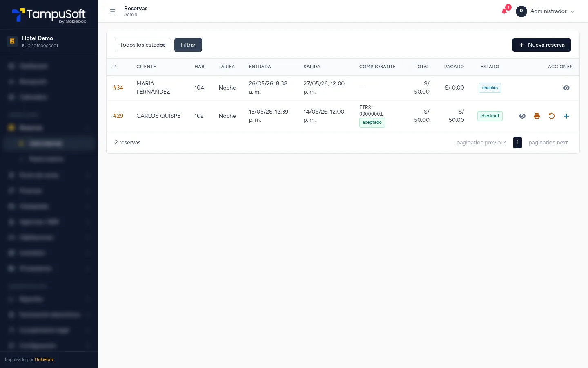588x368 pixels.
Task: Click the COMPROBANTE column header
Action: [377, 67]
